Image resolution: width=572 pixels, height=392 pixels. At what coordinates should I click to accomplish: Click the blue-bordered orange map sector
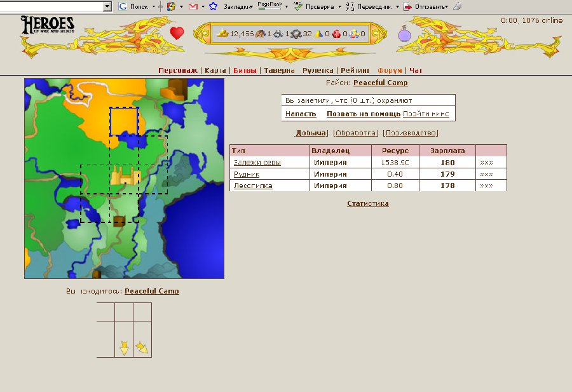point(124,121)
